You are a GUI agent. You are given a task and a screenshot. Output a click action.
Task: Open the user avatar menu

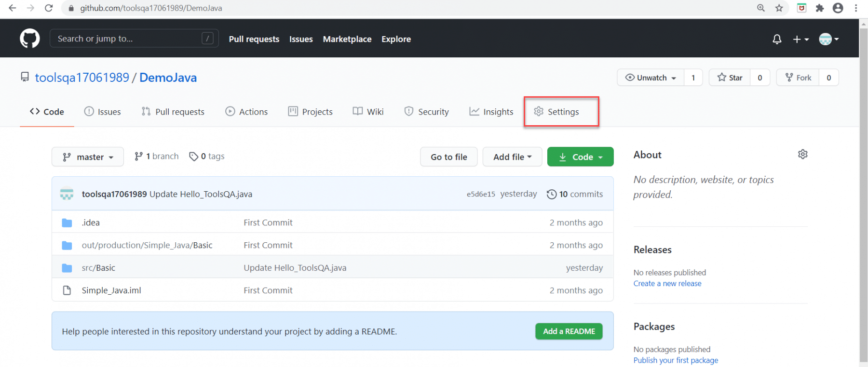(829, 39)
